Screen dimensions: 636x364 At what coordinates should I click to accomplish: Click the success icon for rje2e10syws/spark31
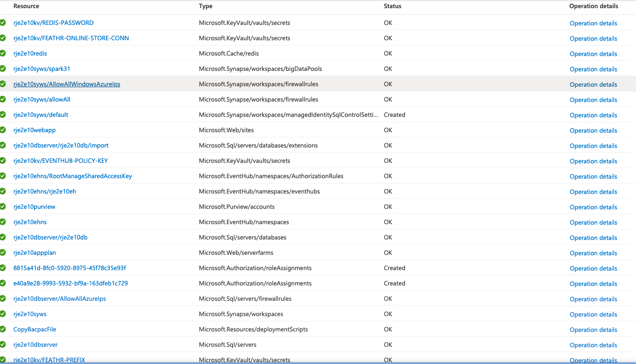tap(3, 68)
